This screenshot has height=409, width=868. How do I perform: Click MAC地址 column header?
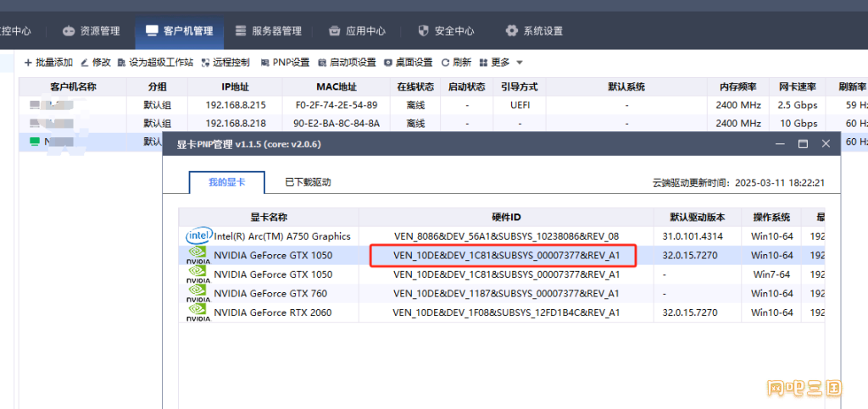[337, 87]
